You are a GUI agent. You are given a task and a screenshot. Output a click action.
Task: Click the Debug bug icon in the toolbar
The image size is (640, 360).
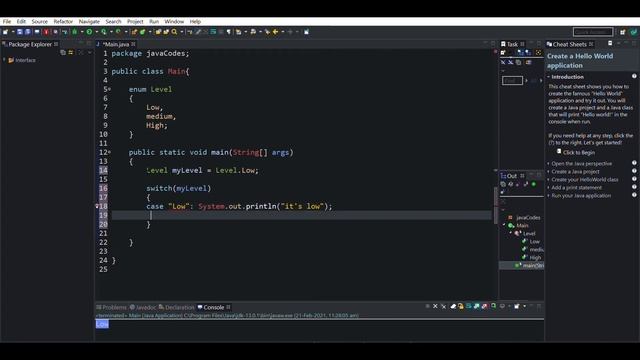coord(74,31)
